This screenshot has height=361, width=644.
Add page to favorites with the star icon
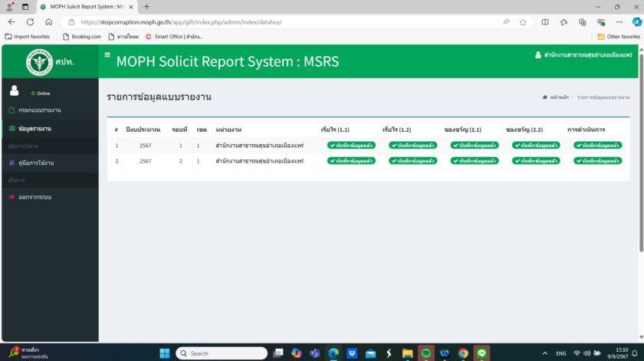(x=523, y=22)
